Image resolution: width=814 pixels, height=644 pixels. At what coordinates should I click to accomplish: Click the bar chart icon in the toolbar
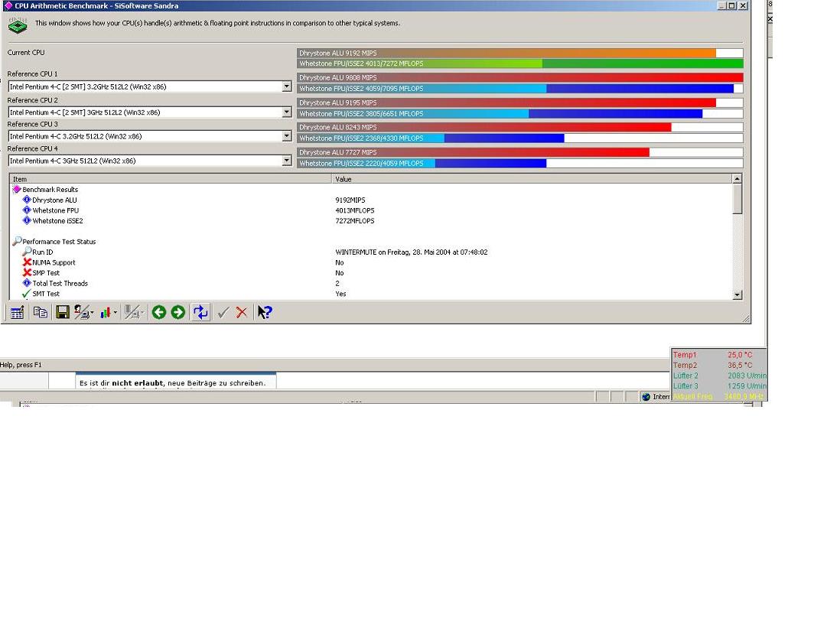(106, 312)
